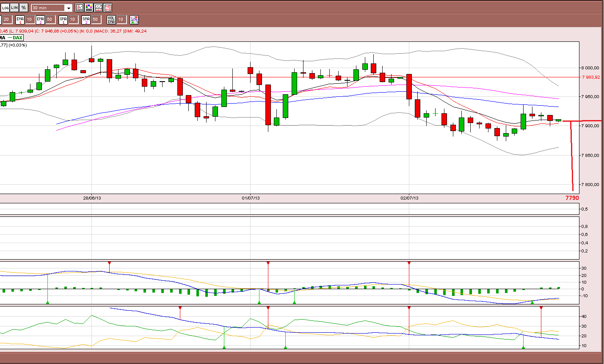Open the color palette settings icon
The image size is (604, 364).
(89, 8)
